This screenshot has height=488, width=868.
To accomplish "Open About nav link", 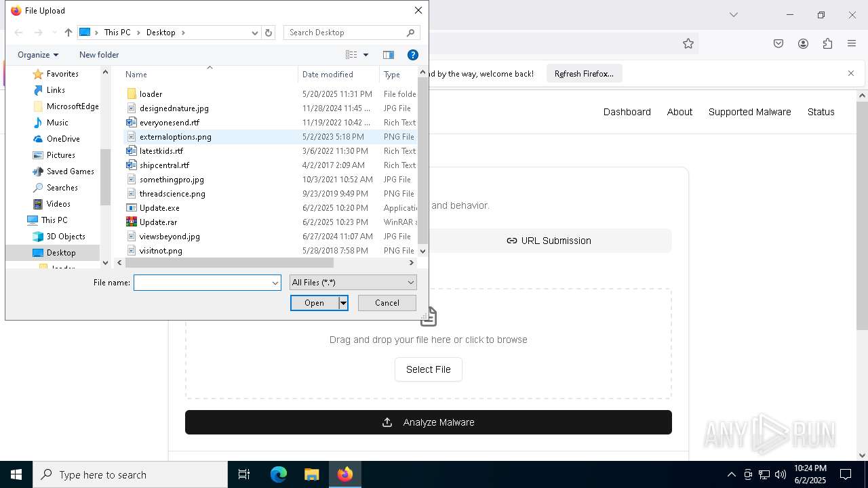I will pos(679,112).
